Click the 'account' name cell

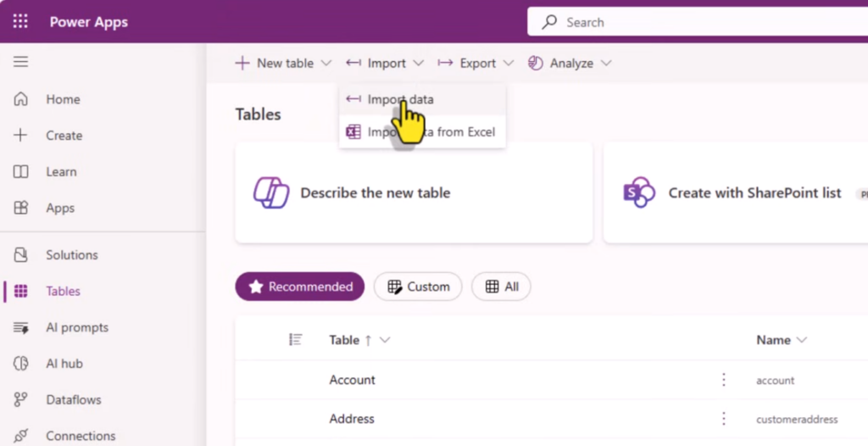(775, 380)
